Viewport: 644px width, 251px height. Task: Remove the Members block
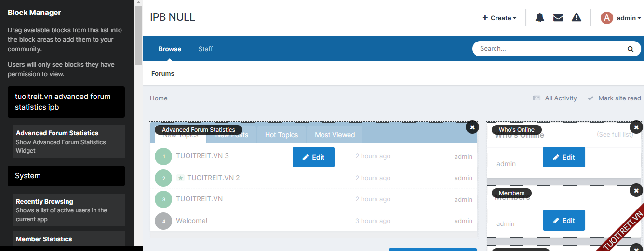(636, 190)
